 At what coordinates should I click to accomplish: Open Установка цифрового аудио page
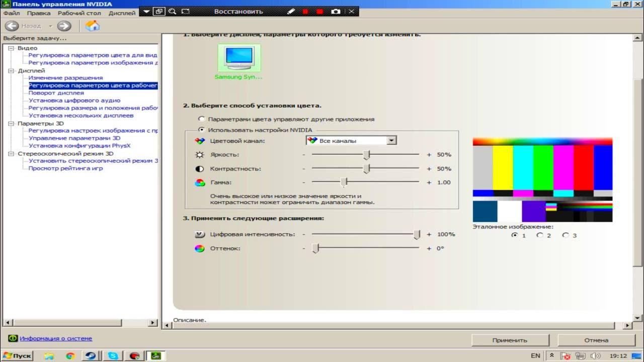pyautogui.click(x=74, y=101)
